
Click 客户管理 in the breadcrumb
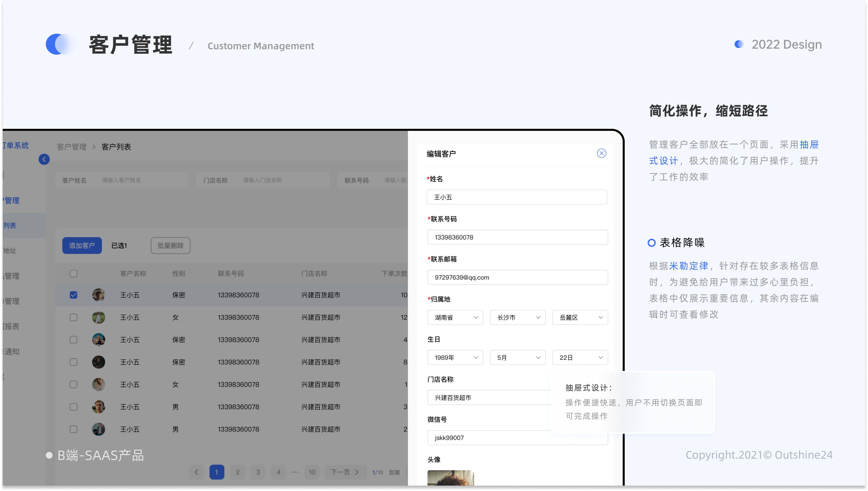click(71, 147)
